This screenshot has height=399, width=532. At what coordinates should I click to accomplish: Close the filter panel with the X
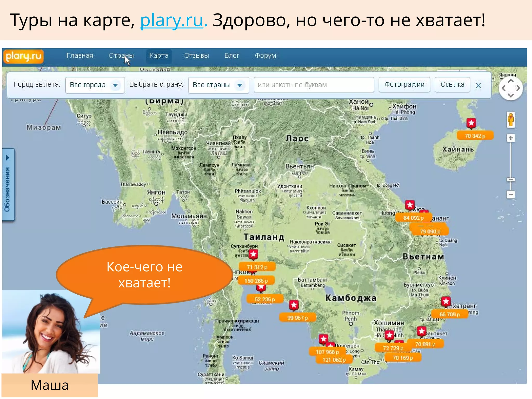coord(478,85)
